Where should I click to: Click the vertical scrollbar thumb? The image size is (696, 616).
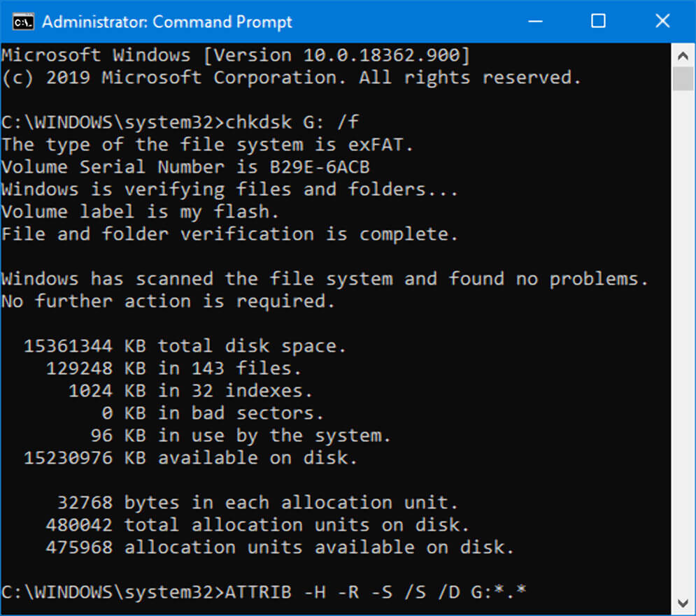point(682,78)
